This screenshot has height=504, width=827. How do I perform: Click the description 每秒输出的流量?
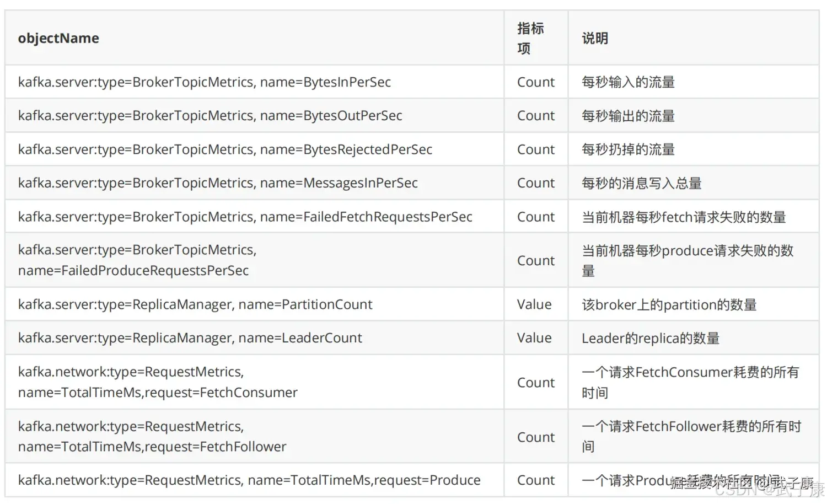629,116
